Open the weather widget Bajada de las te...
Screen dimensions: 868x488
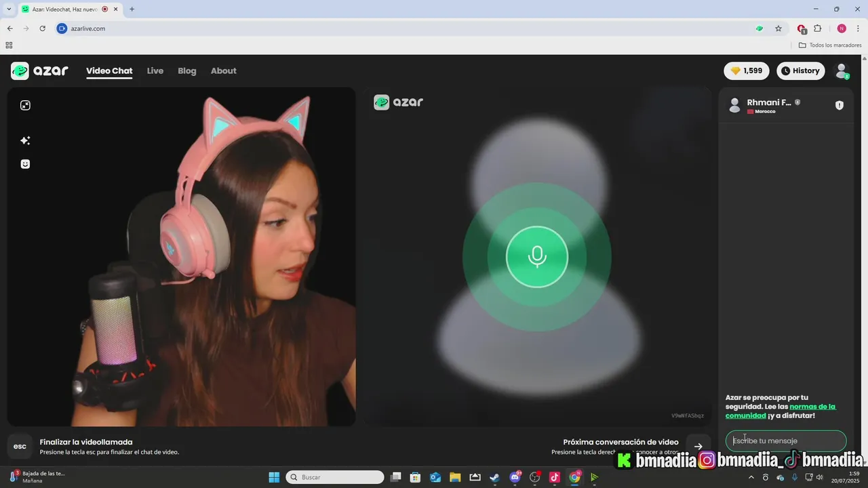[37, 477]
